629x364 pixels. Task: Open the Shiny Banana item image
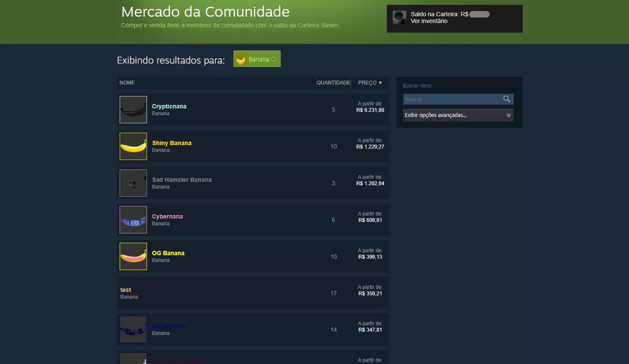[133, 146]
